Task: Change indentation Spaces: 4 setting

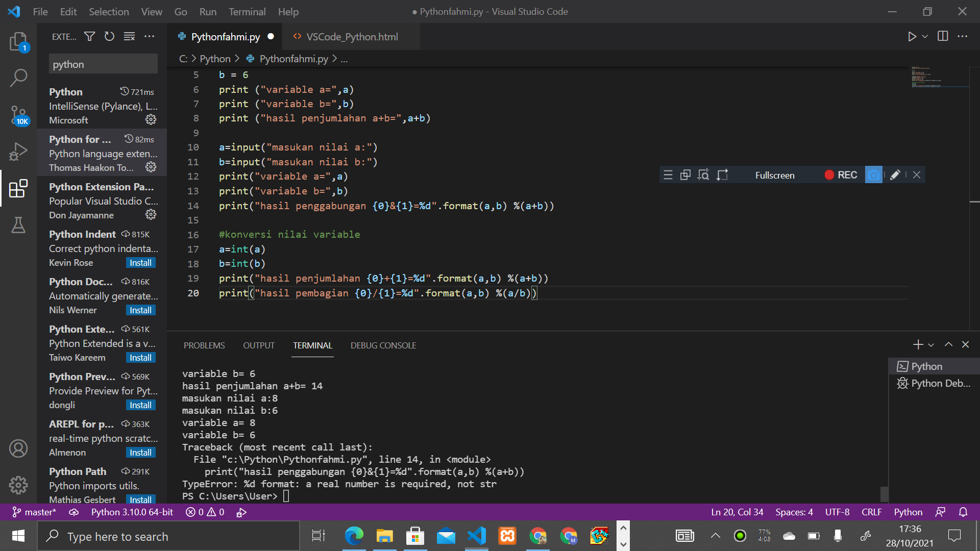Action: (794, 512)
